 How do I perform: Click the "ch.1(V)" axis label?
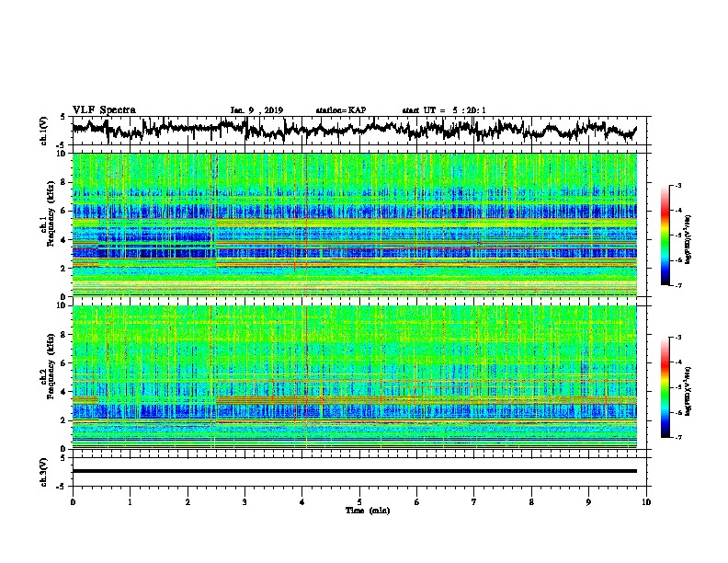point(44,131)
